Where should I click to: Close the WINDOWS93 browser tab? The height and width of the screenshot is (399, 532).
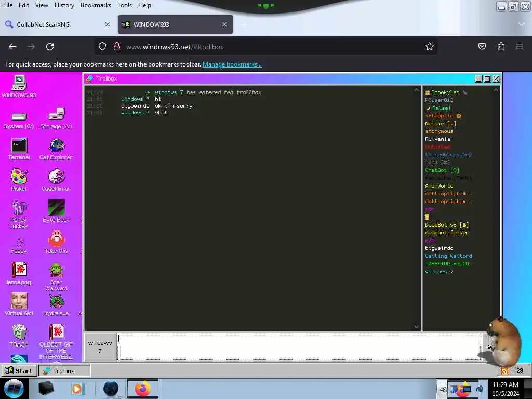pyautogui.click(x=224, y=24)
